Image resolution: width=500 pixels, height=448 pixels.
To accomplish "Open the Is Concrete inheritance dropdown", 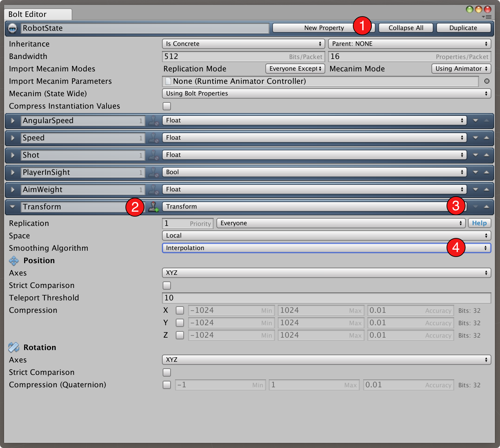I will [x=244, y=44].
